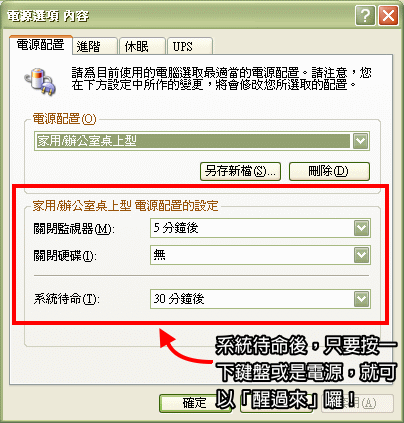Click the battery and plug power icon
The height and width of the screenshot is (423, 404).
point(40,81)
